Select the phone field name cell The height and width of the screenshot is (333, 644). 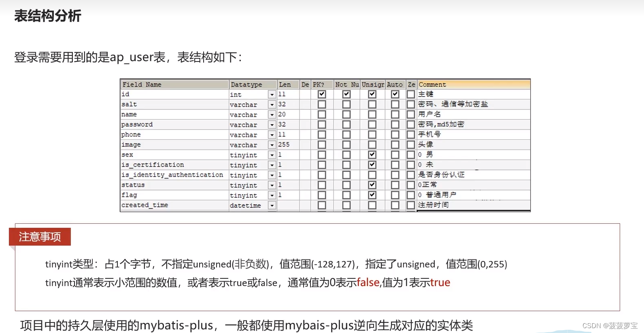(175, 135)
